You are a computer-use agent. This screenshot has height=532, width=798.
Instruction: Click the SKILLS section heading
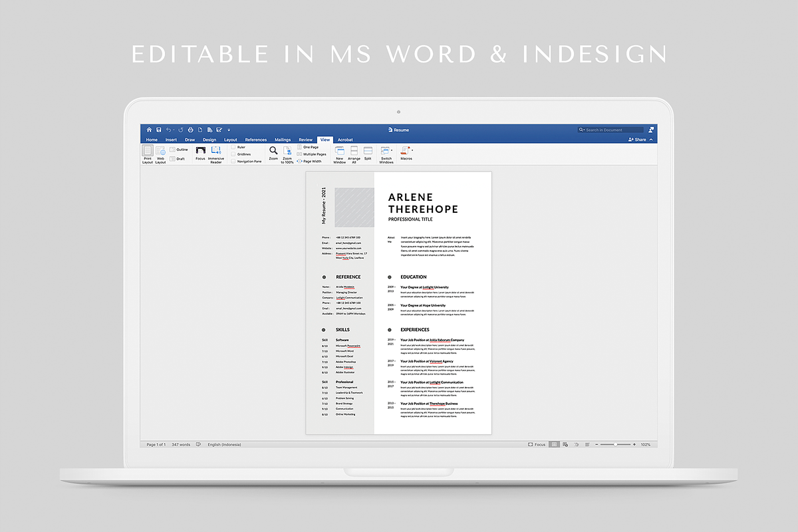(342, 329)
